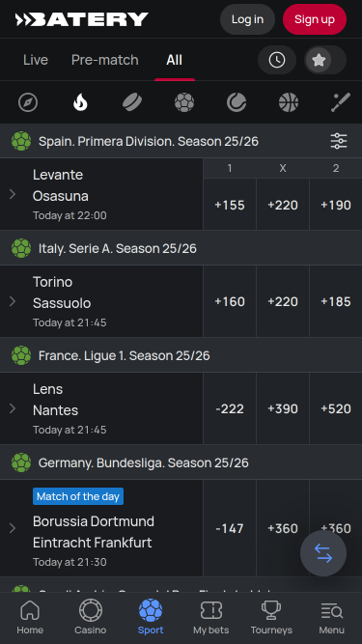Select the tennis ball sport icon

point(237,102)
